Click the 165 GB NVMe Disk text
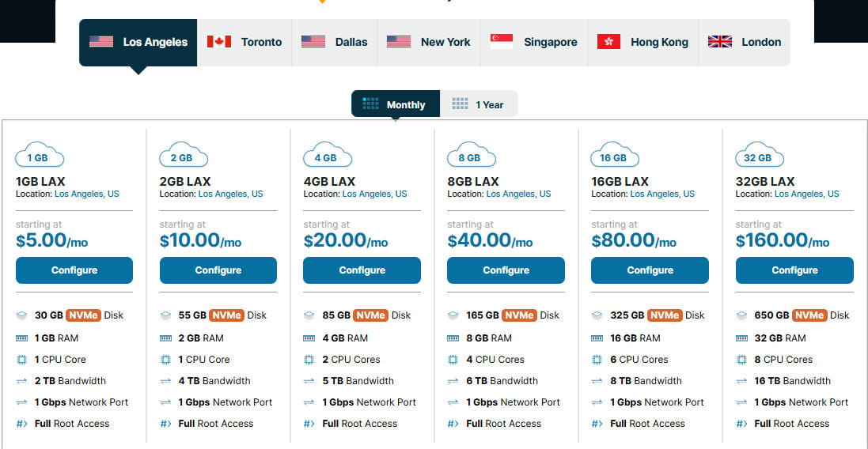Image resolution: width=868 pixels, height=449 pixels. click(x=513, y=315)
